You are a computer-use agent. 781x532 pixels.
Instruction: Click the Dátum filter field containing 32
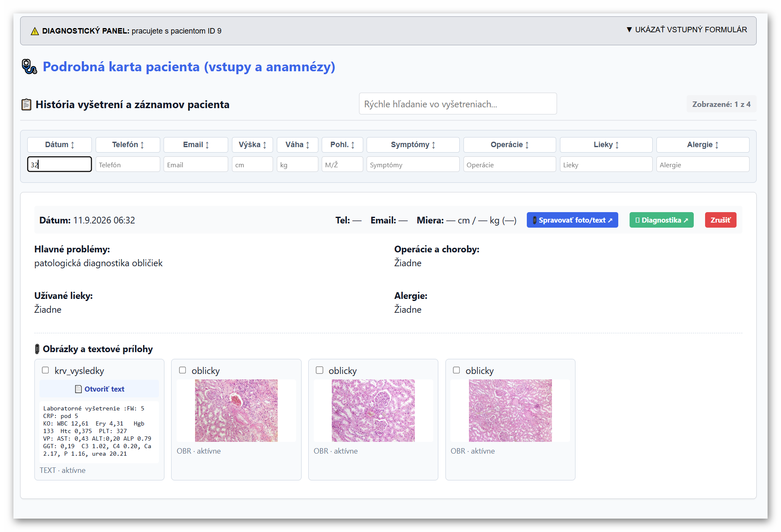tap(60, 164)
